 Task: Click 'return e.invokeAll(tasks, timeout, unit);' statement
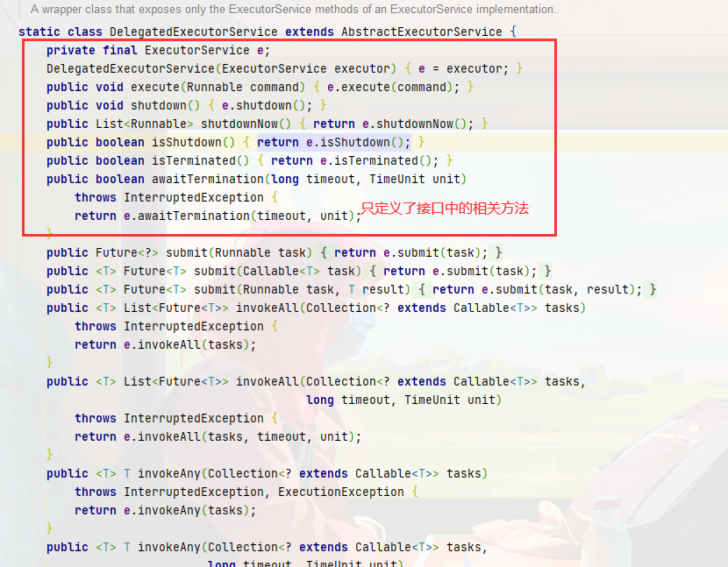pos(218,436)
